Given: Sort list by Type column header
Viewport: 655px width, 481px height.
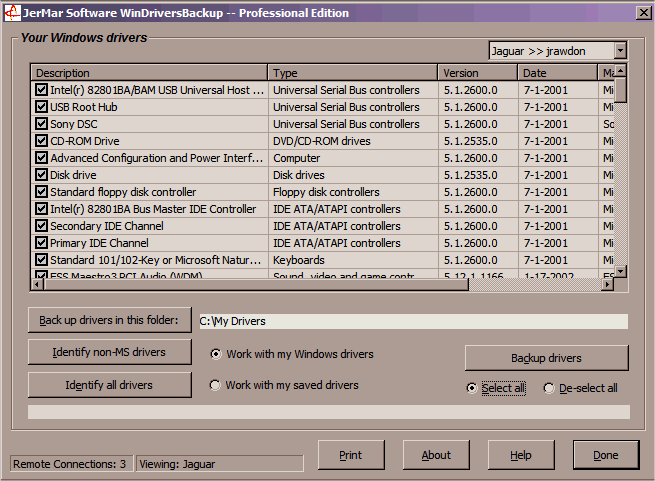Looking at the screenshot, I should click(x=353, y=73).
